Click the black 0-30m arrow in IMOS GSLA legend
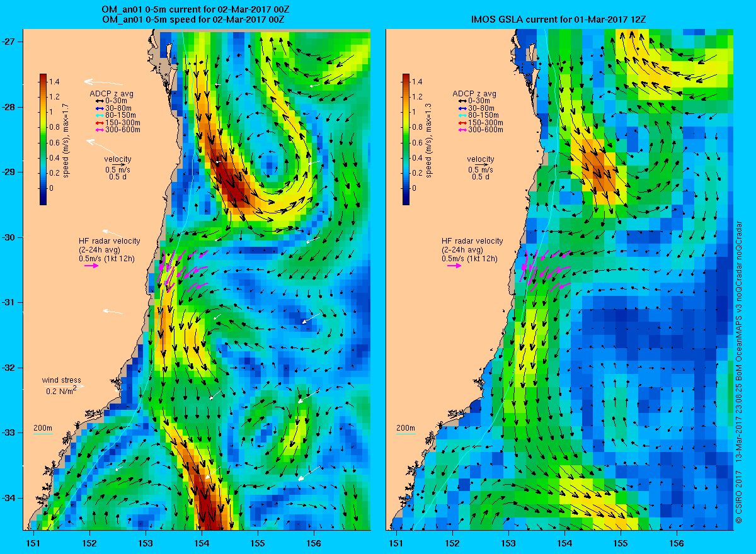Viewport: 756px width, 554px height. click(x=461, y=101)
